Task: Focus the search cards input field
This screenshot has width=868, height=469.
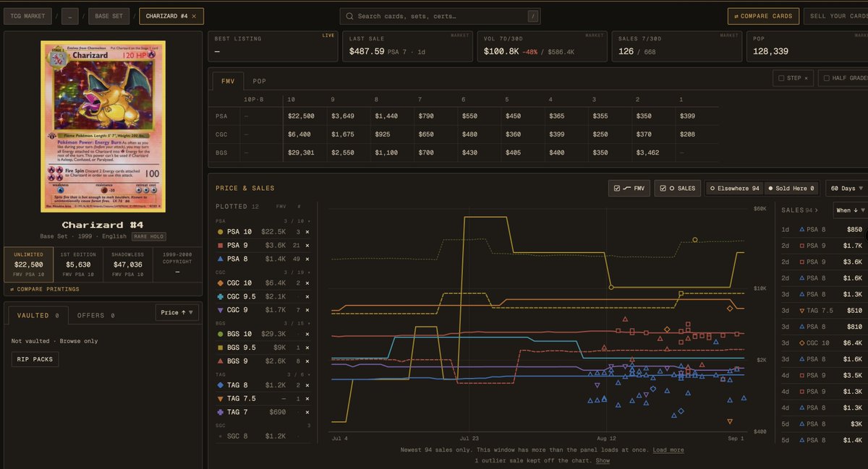Action: tap(441, 16)
